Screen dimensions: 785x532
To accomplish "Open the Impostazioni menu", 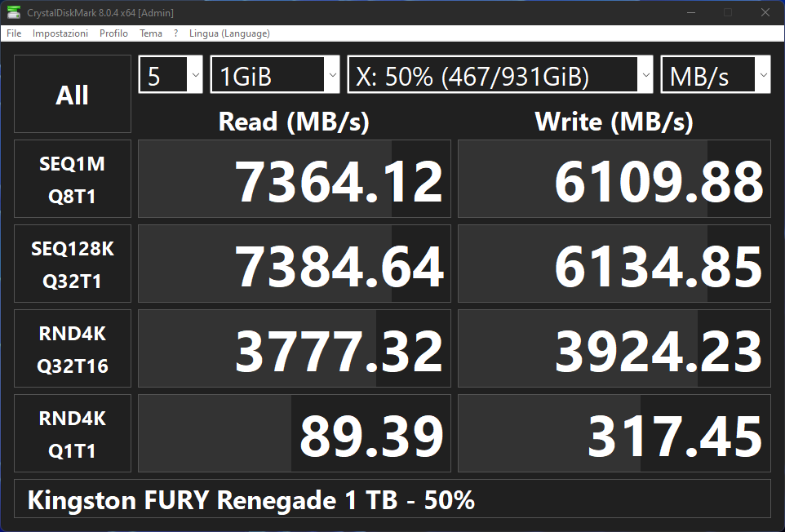I will pyautogui.click(x=60, y=33).
